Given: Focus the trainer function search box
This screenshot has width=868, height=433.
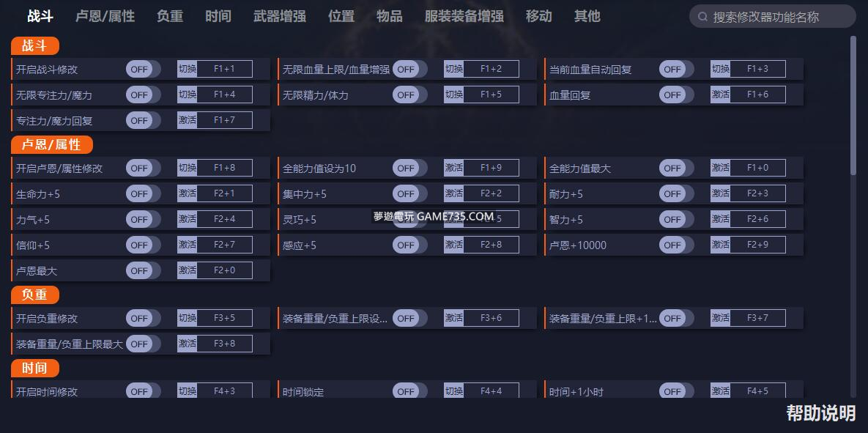Looking at the screenshot, I should pyautogui.click(x=776, y=16).
